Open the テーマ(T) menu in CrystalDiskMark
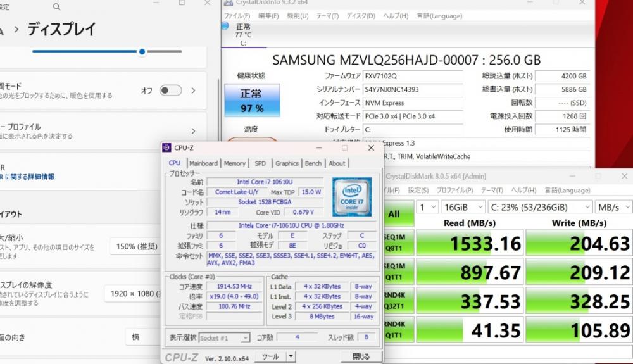 point(492,191)
